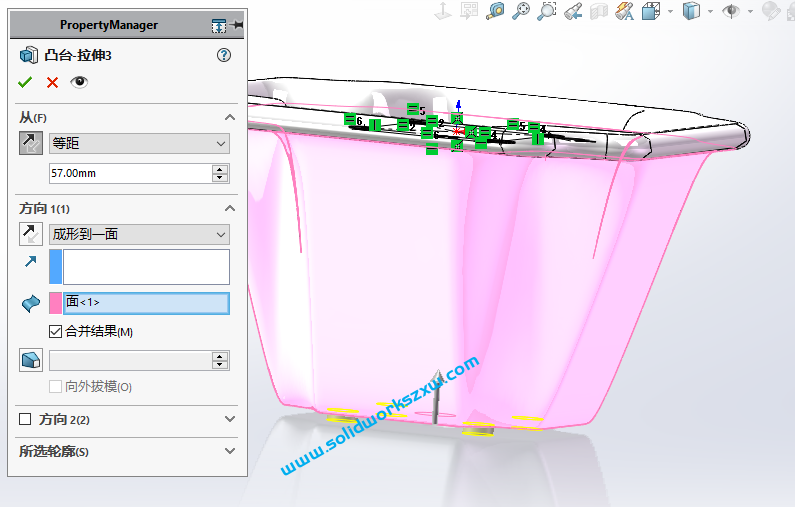Enable the 方向 2 checkbox
The image size is (795, 507).
[26, 419]
